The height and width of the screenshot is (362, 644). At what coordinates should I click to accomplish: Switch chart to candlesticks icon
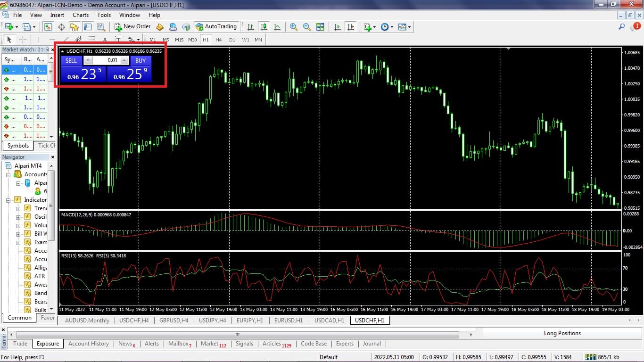[x=264, y=27]
